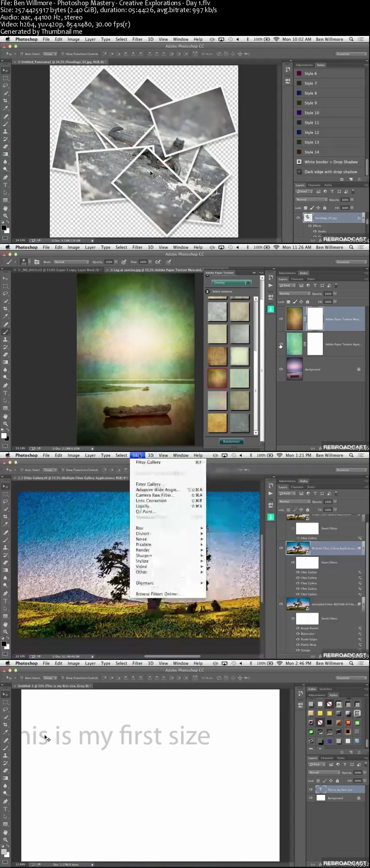This screenshot has height=868, width=370.
Task: Toggle Auto-Select checkbox in the Untitled_Panorama1 window
Action: click(22, 54)
